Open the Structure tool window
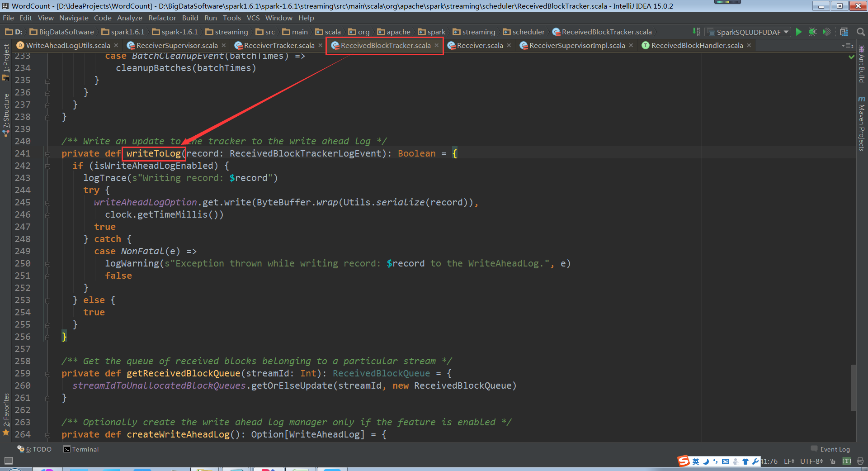 coord(6,115)
